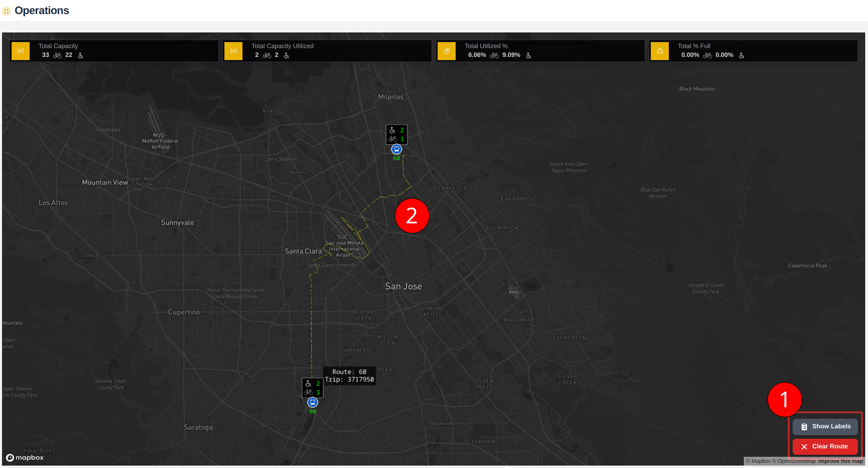868x468 pixels.
Task: Click the warning triangle icon on Total % Full card
Action: pos(660,50)
